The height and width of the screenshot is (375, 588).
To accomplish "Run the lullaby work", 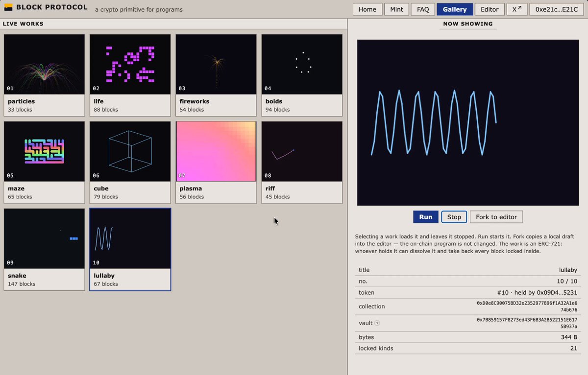I will coord(426,217).
